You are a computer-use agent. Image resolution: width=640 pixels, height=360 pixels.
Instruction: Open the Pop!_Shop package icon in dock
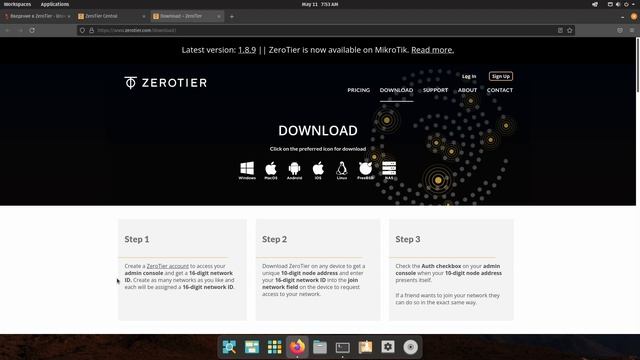click(x=365, y=347)
